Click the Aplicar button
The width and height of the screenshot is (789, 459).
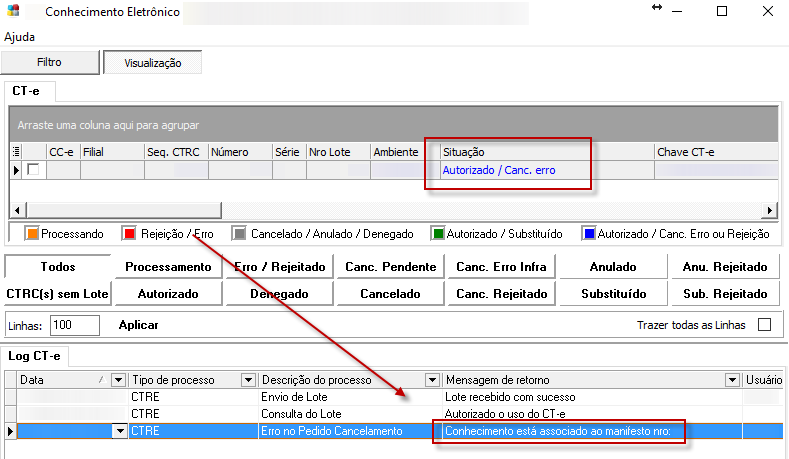(139, 326)
